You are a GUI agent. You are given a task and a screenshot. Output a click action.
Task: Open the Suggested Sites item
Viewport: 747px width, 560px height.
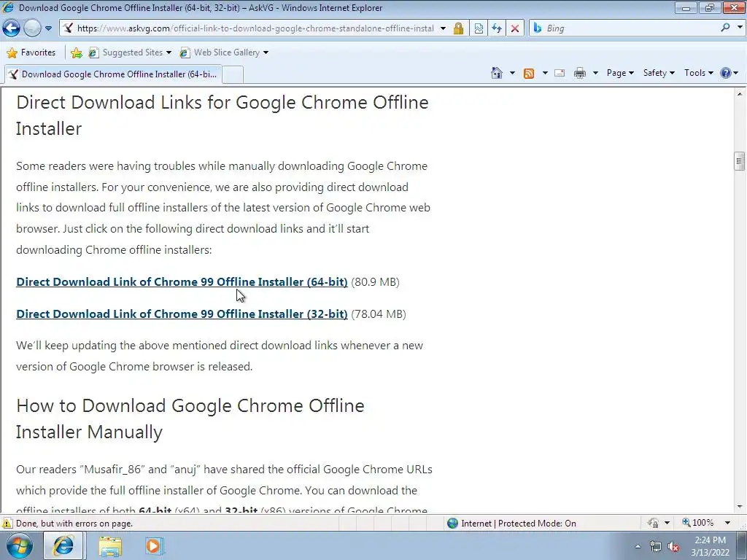130,52
